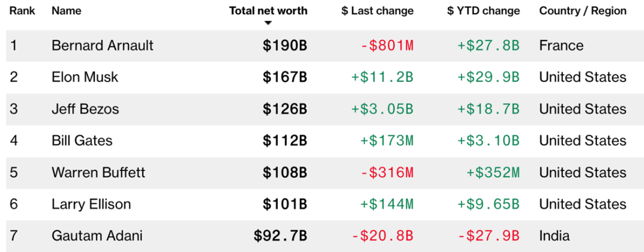Open Bill Gates's profile
Screen dimensions: 644x252
tap(82, 141)
